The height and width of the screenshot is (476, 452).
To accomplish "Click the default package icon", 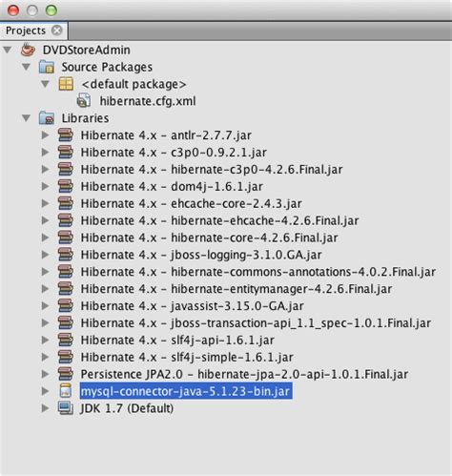I will tap(66, 84).
